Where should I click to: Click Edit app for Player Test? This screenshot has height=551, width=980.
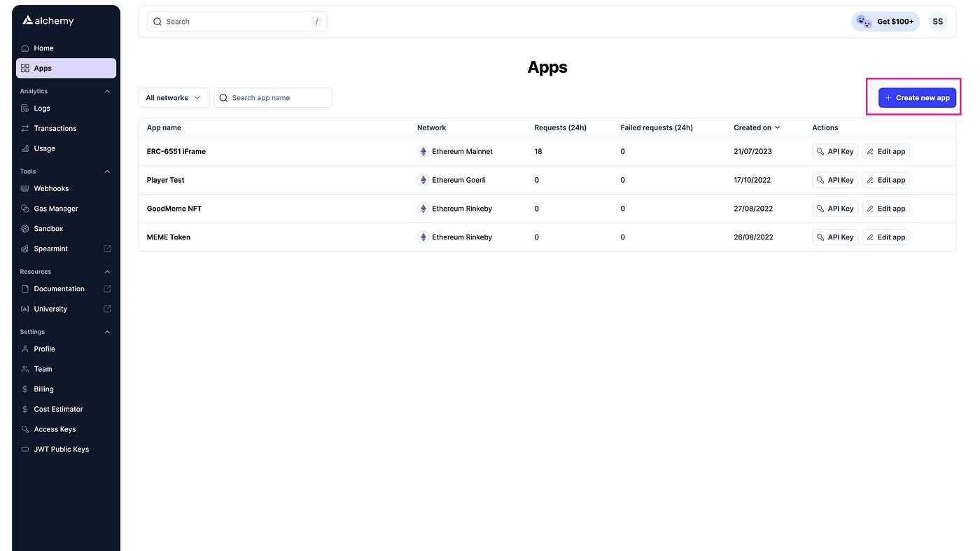coord(885,180)
